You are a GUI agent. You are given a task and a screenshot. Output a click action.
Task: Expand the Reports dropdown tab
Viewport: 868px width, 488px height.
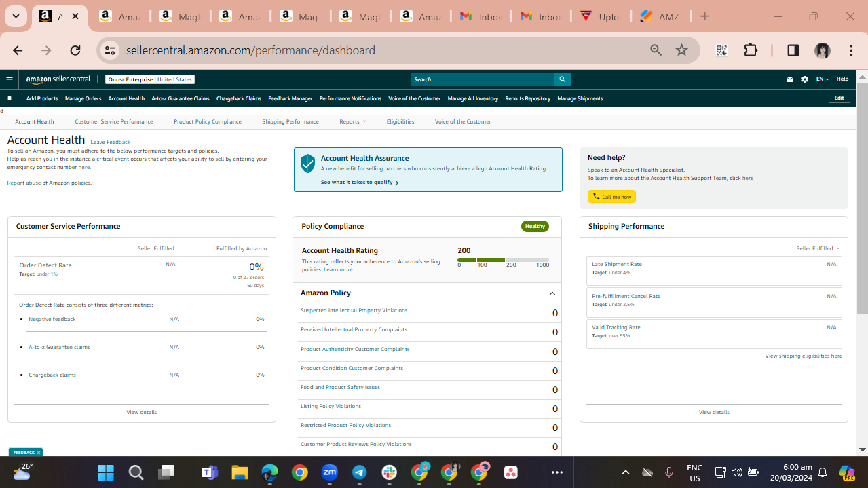352,121
